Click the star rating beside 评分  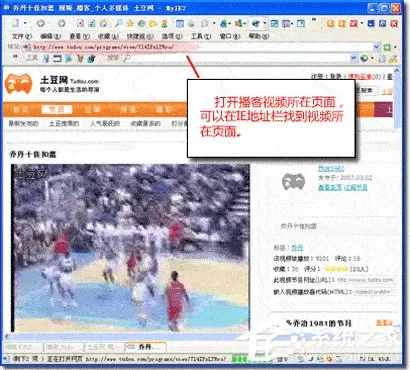click(336, 269)
